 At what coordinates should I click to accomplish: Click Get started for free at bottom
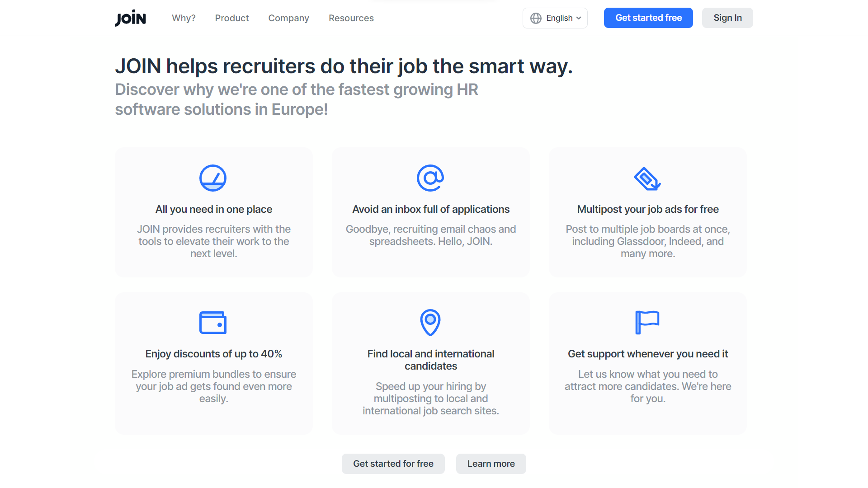pyautogui.click(x=393, y=464)
